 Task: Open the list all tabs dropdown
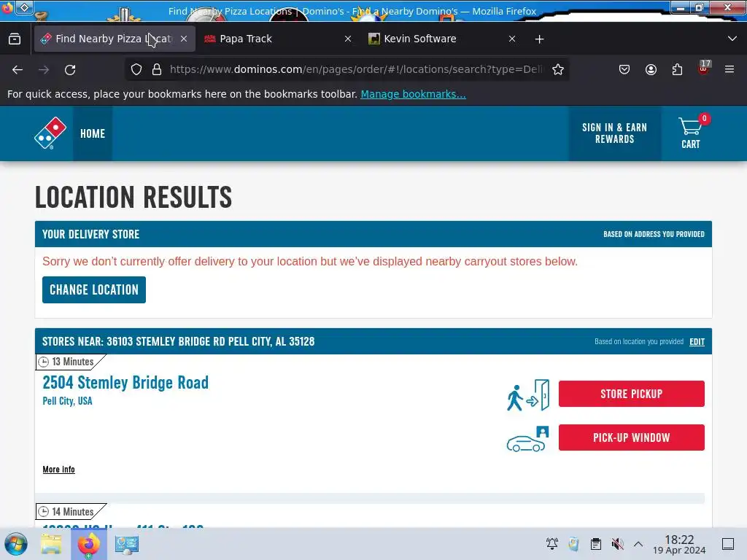tap(732, 39)
